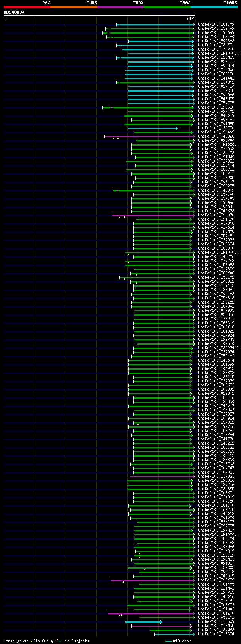Select the UniRef100_Q6Z319 label
Viewport: 241px width, 644px height.
click(x=216, y=323)
